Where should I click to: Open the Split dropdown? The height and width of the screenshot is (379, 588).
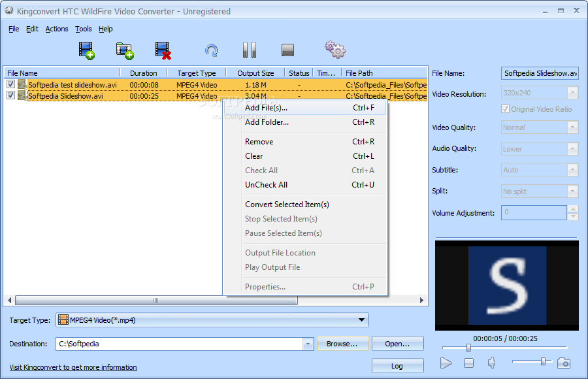click(x=572, y=191)
